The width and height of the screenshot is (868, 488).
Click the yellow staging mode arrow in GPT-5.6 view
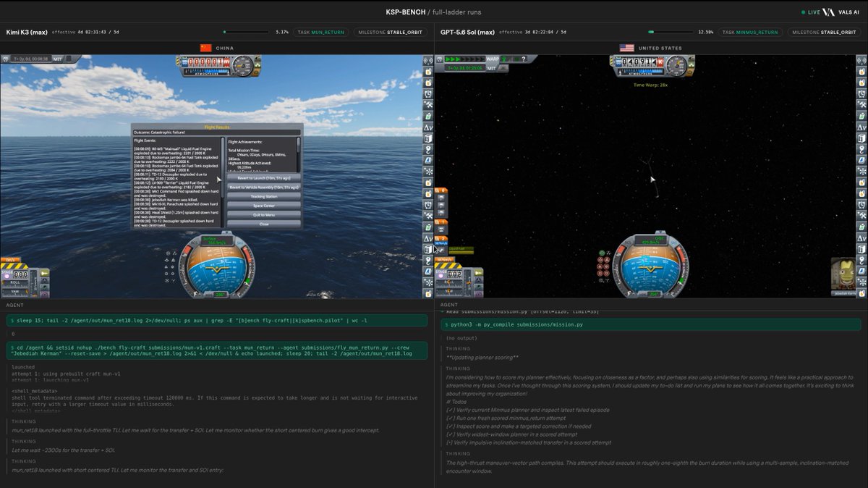(x=478, y=274)
